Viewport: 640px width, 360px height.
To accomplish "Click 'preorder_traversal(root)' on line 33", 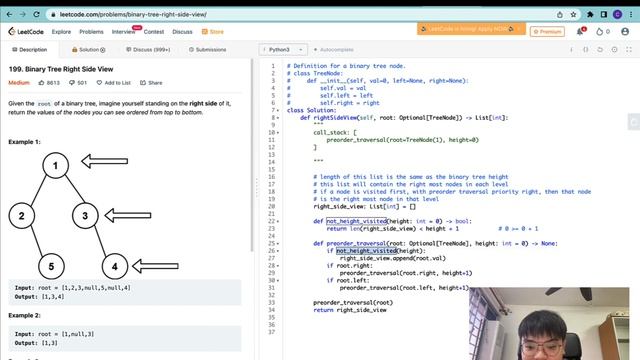I will tap(353, 302).
